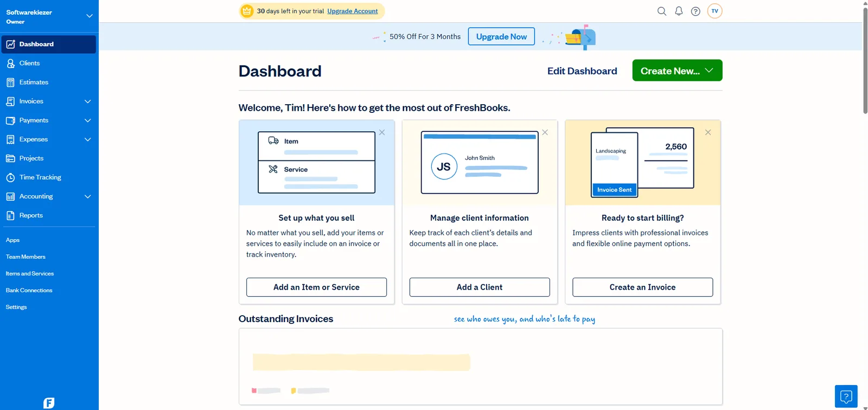The height and width of the screenshot is (410, 868).
Task: Expand the Softwarekiezer account switcher
Action: click(x=90, y=16)
